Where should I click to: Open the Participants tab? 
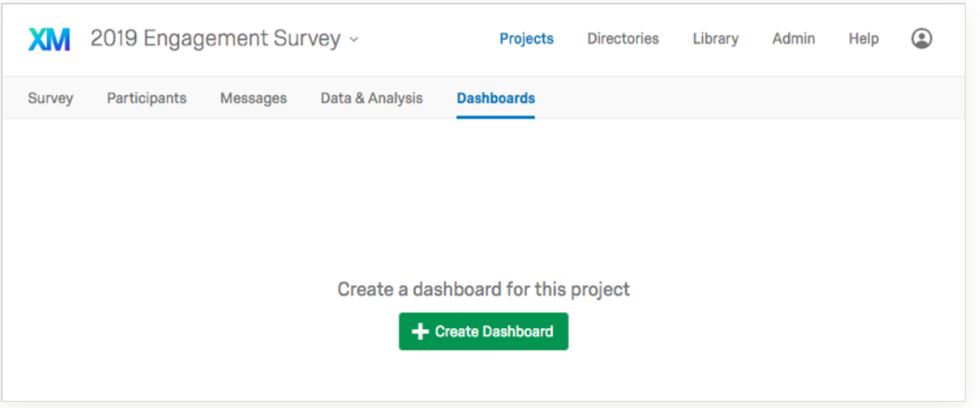coord(147,99)
